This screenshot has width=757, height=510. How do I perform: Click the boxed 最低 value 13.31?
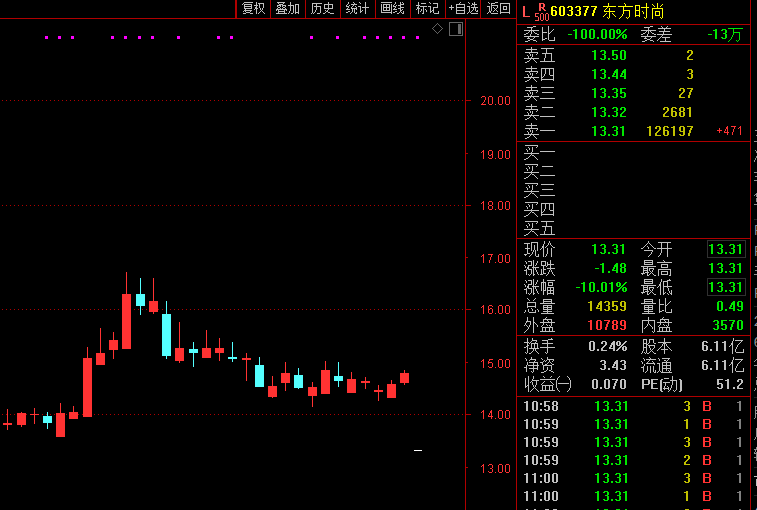point(726,287)
